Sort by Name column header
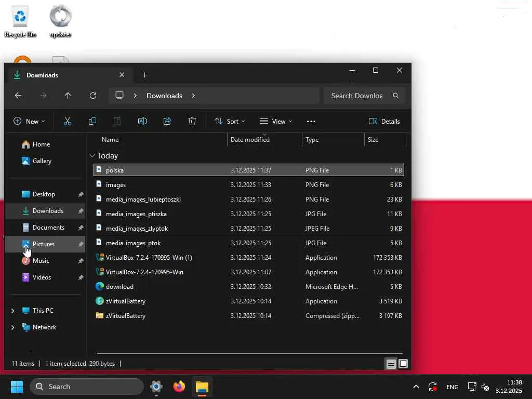 159,139
